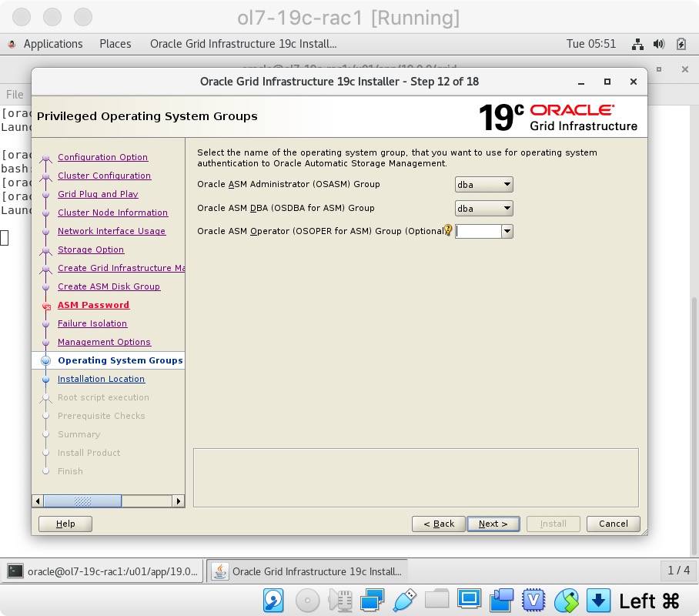
Task: Jump to the ASM Password step
Action: tap(94, 305)
